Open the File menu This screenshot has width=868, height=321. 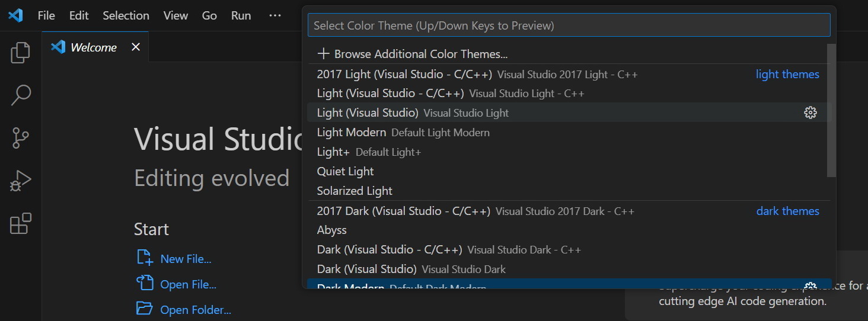click(x=46, y=15)
